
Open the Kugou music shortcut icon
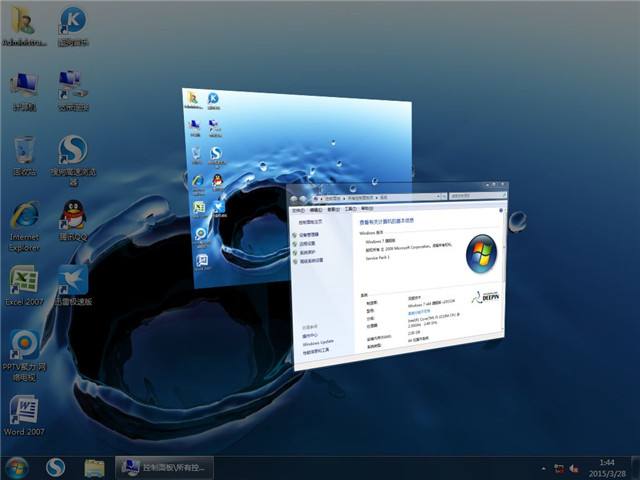click(73, 26)
